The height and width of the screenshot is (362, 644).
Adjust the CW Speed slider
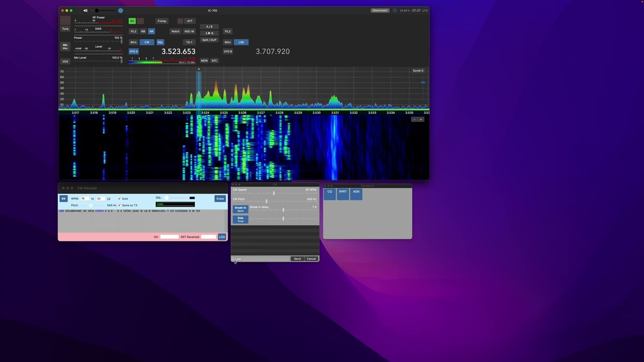coord(274,194)
